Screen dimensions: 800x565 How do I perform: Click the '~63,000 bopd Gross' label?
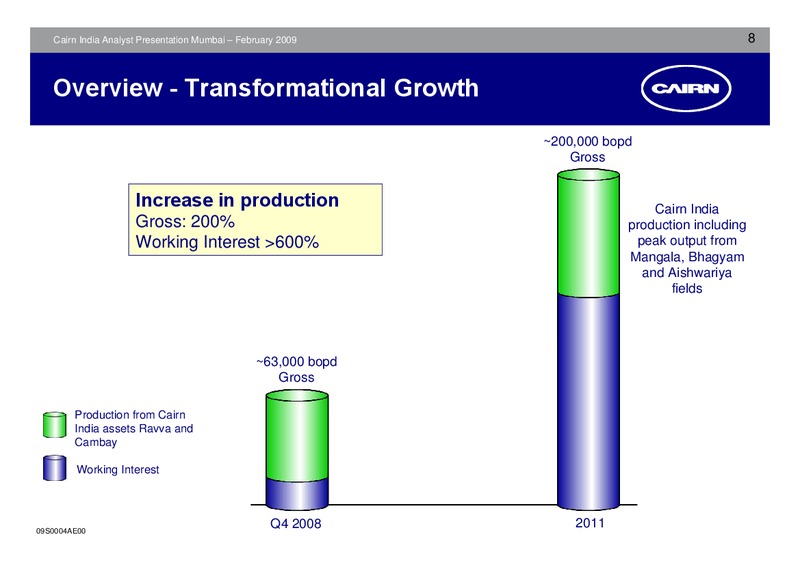point(296,370)
